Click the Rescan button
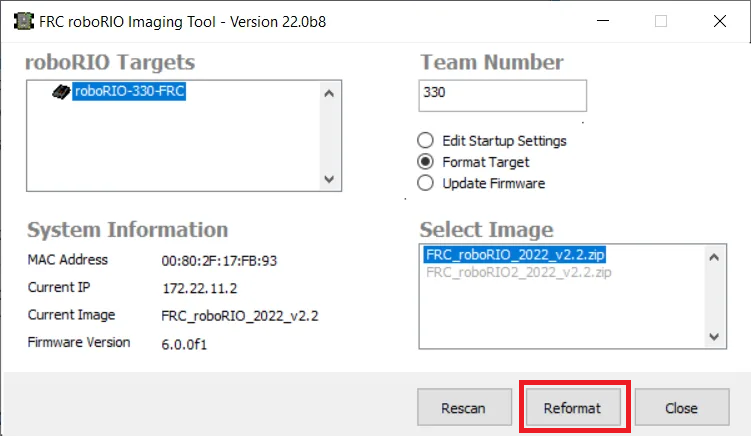This screenshot has height=436, width=751. [x=464, y=408]
